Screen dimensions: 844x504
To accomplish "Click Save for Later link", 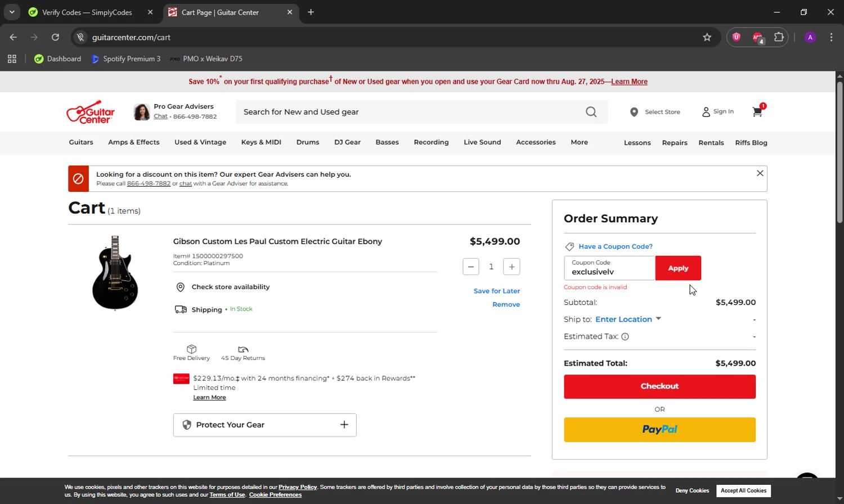I will pyautogui.click(x=497, y=291).
